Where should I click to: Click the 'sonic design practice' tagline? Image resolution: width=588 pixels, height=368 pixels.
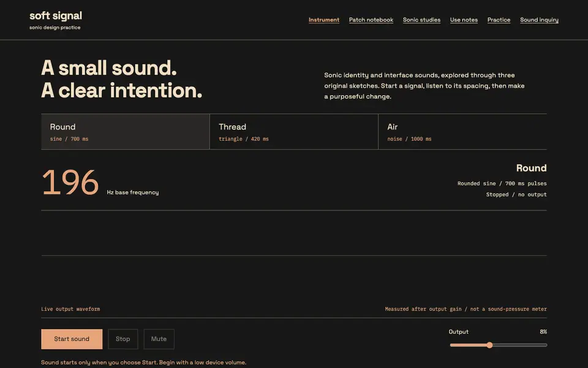[55, 28]
